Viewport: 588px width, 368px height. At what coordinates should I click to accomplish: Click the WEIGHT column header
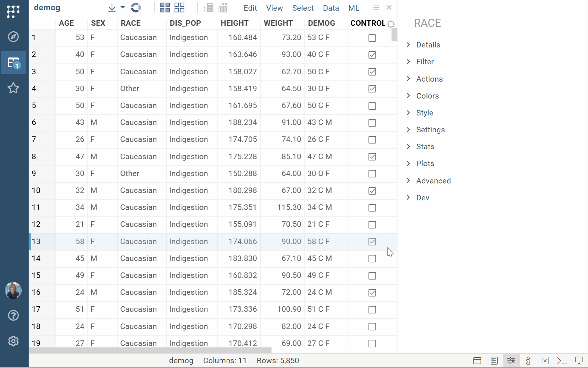coord(278,23)
